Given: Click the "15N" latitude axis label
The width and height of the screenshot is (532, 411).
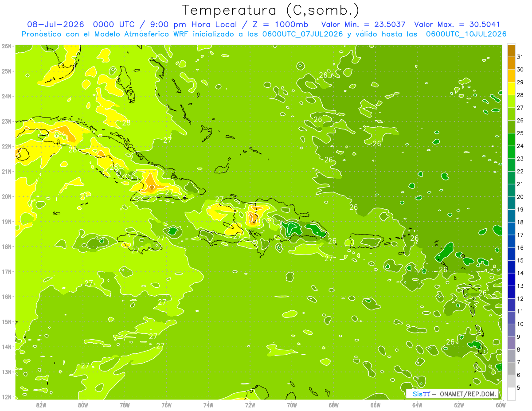Looking at the screenshot, I should pos(6,322).
